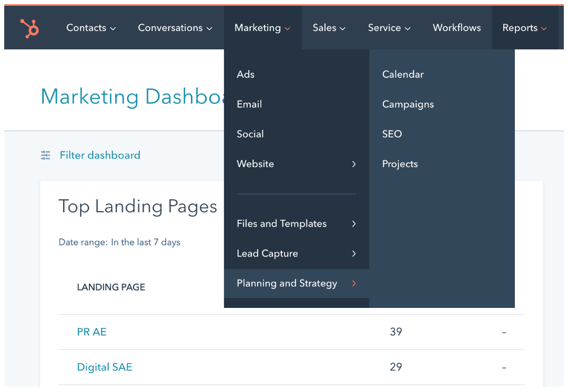Click the HubSpot sprocket logo
568x392 pixels.
[x=29, y=27]
